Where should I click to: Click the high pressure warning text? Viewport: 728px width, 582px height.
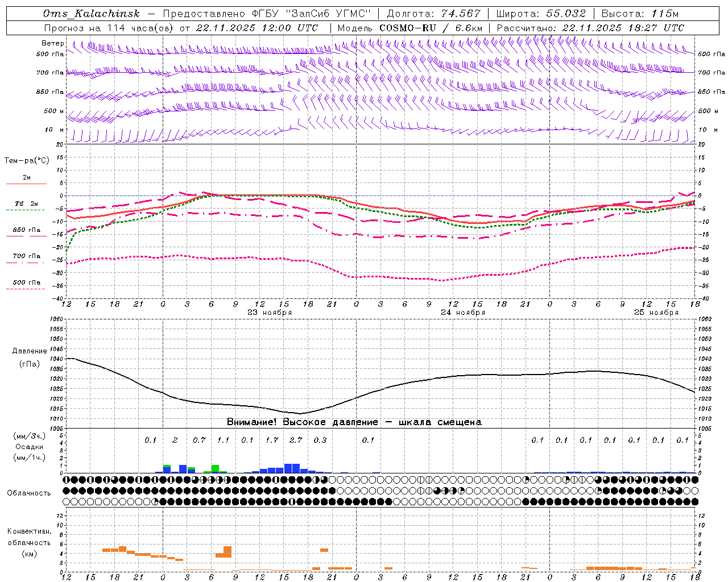pos(354,422)
